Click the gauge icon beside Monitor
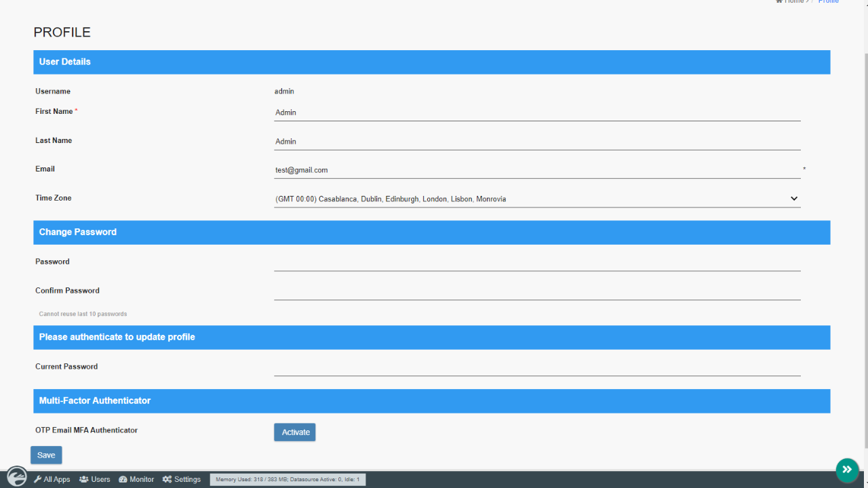This screenshot has height=488, width=868. pos(123,479)
